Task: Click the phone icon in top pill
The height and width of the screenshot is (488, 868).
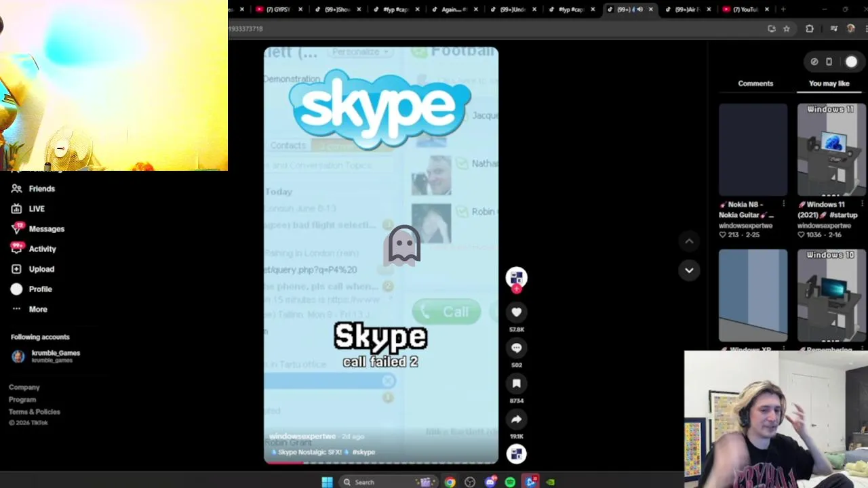Action: coord(829,62)
